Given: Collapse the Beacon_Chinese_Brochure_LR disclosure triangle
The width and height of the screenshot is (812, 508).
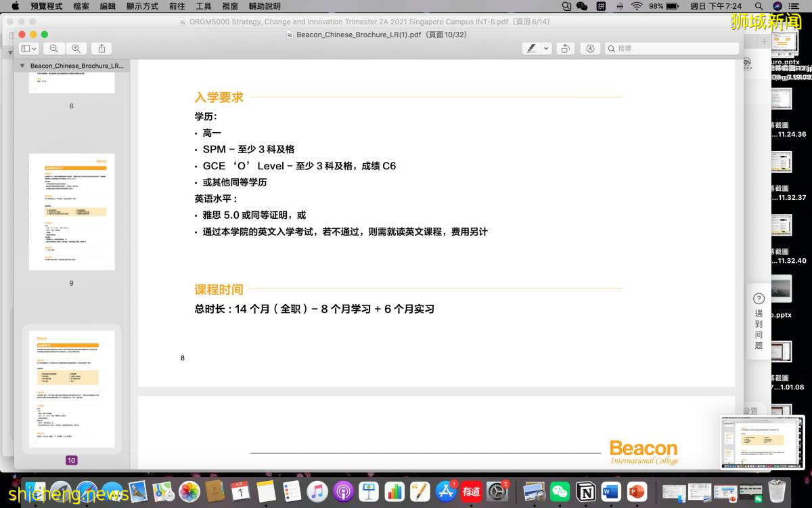Looking at the screenshot, I should pos(24,65).
